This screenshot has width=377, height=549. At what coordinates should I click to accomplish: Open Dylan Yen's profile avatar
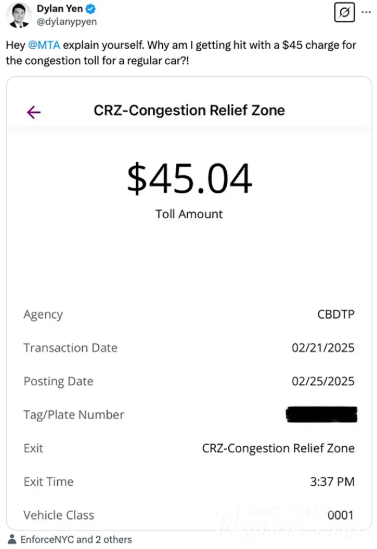click(x=19, y=15)
